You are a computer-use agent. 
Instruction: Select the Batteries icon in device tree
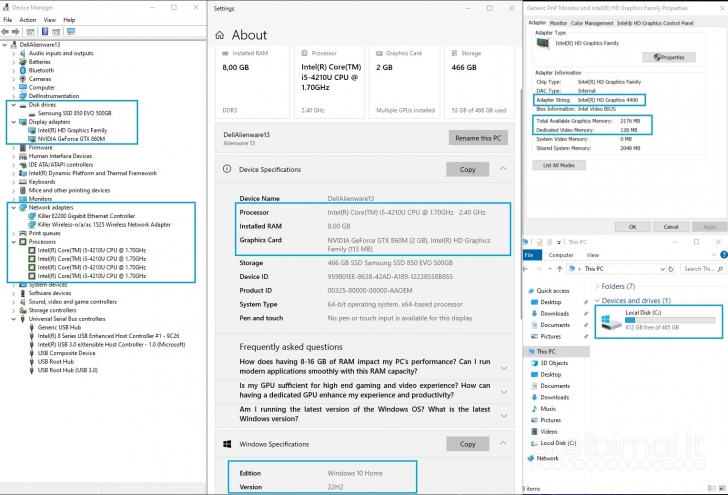pos(23,62)
